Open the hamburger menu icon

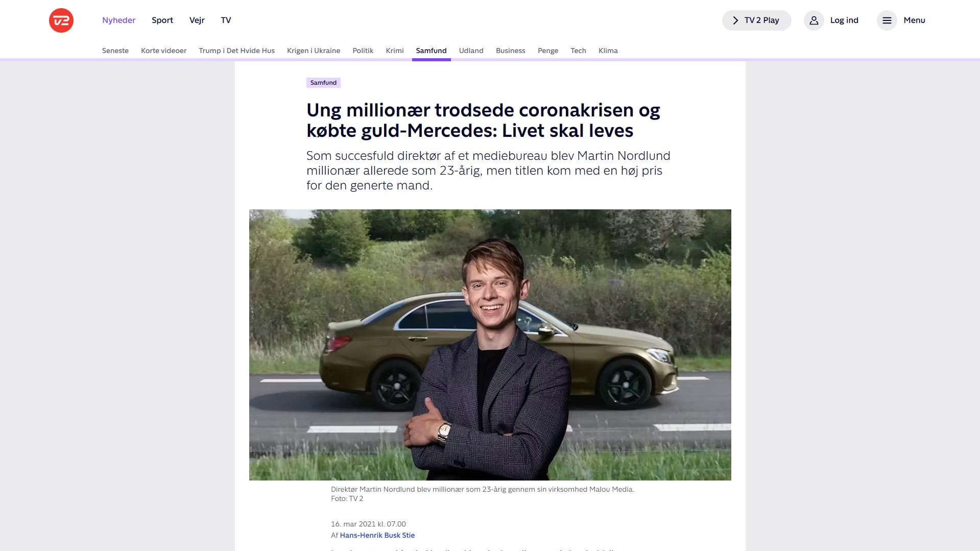coord(887,20)
